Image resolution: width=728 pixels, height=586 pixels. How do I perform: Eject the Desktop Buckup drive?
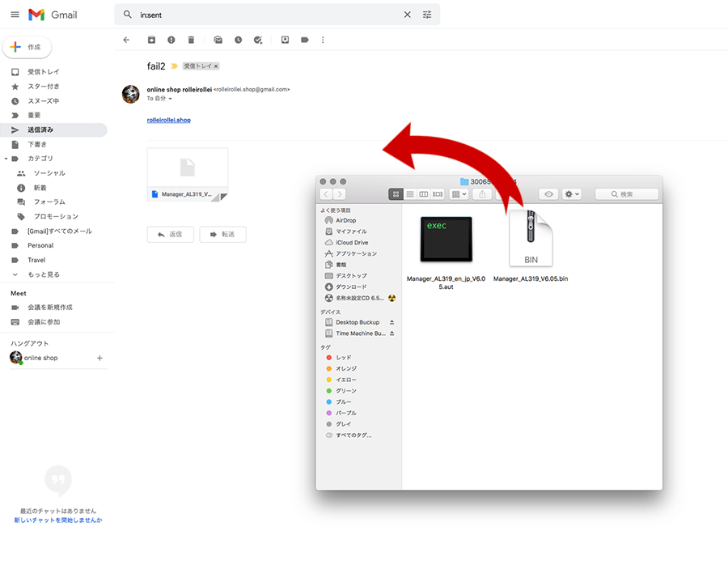click(x=392, y=322)
